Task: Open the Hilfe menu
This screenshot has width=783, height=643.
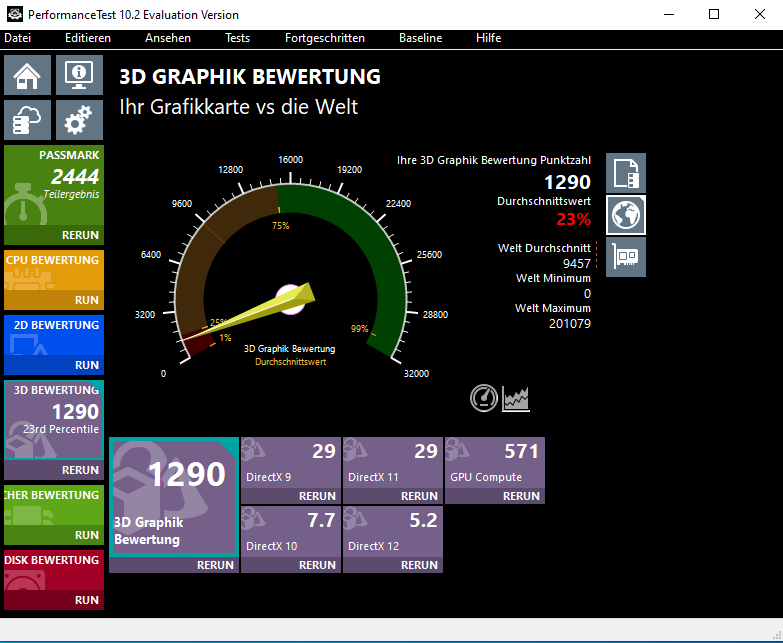Action: coord(488,38)
